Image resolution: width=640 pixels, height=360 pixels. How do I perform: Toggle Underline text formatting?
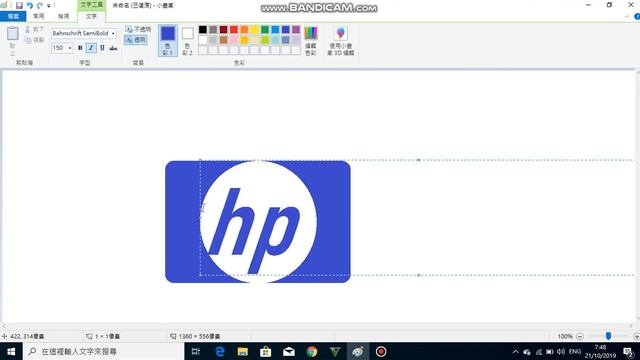tap(102, 48)
